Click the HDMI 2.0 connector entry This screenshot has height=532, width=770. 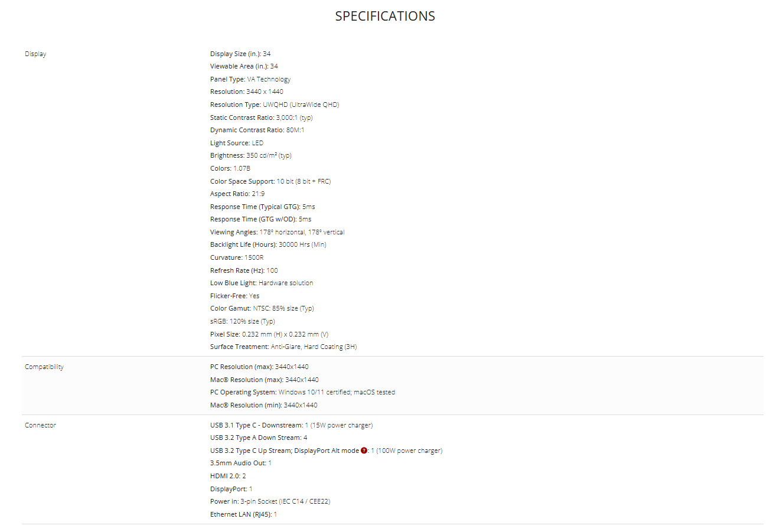pyautogui.click(x=228, y=476)
